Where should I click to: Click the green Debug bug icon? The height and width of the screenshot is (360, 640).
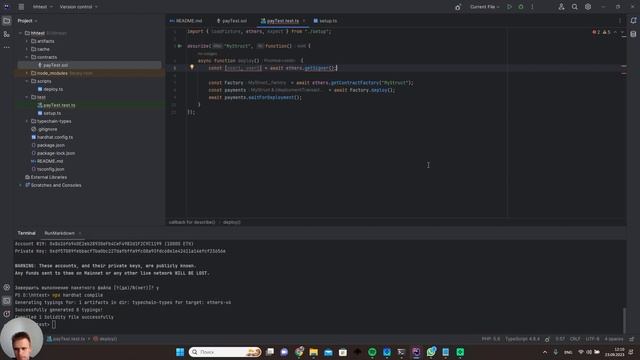point(521,7)
